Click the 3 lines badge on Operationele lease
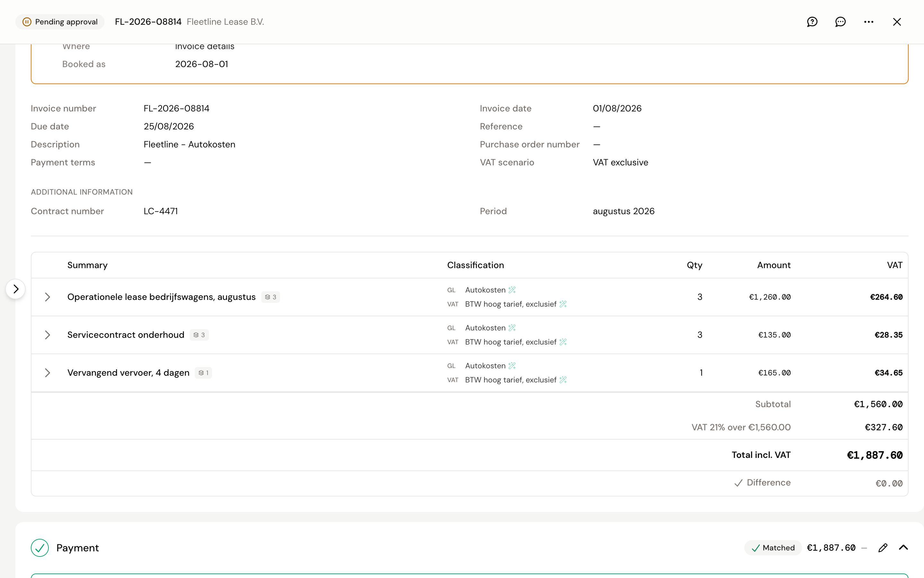Viewport: 924px width, 578px height. coord(270,297)
